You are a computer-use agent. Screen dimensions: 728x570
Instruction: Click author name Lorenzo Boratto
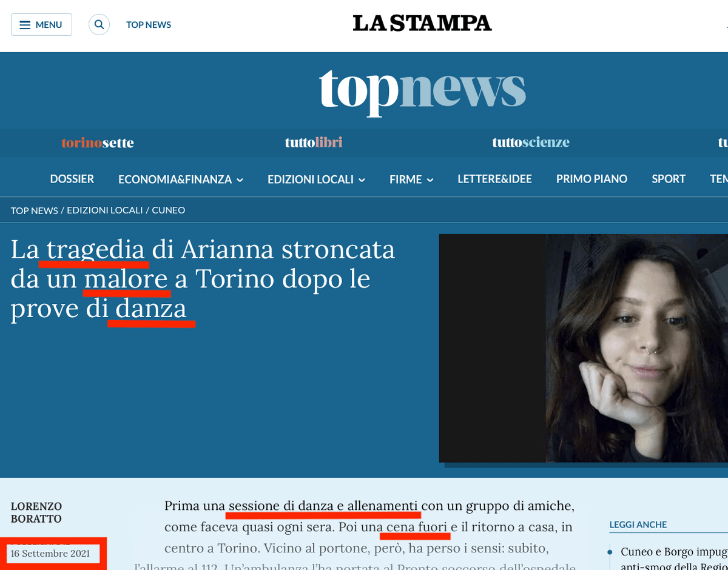pos(36,512)
